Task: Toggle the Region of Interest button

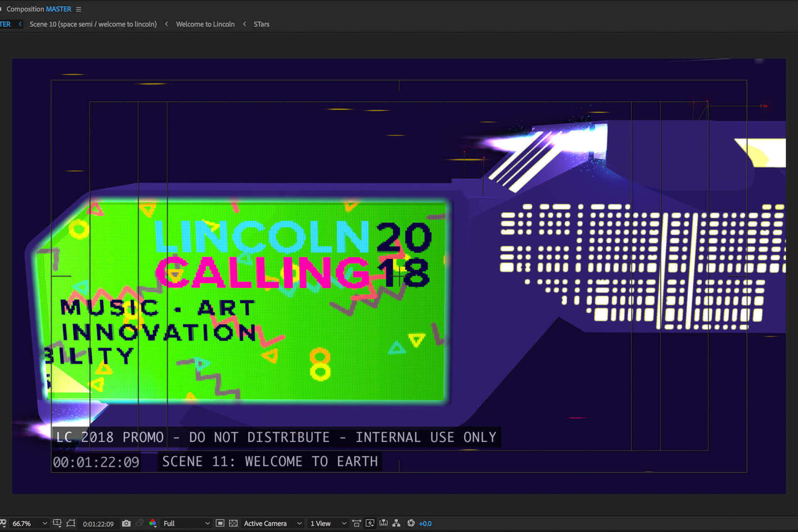Action: tap(220, 523)
